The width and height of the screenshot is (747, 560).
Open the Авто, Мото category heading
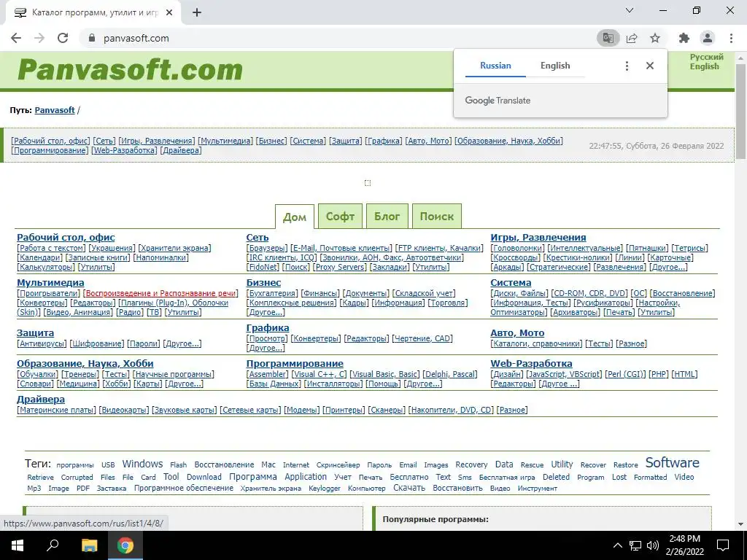point(517,332)
